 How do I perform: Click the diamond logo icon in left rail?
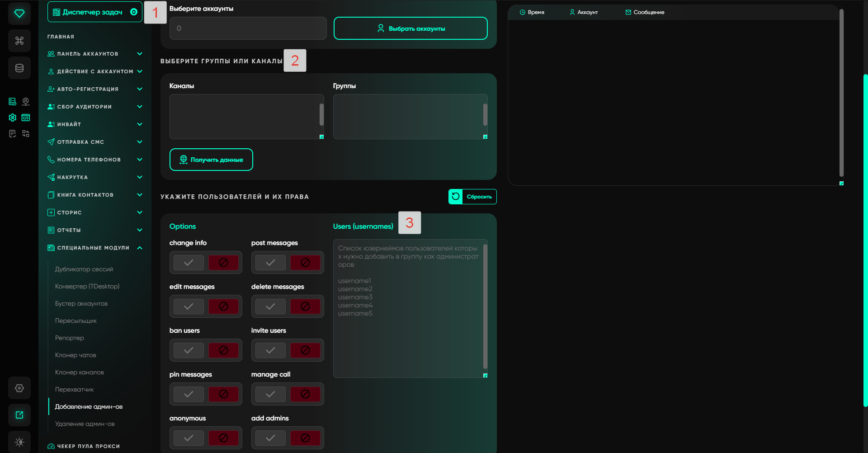[19, 14]
